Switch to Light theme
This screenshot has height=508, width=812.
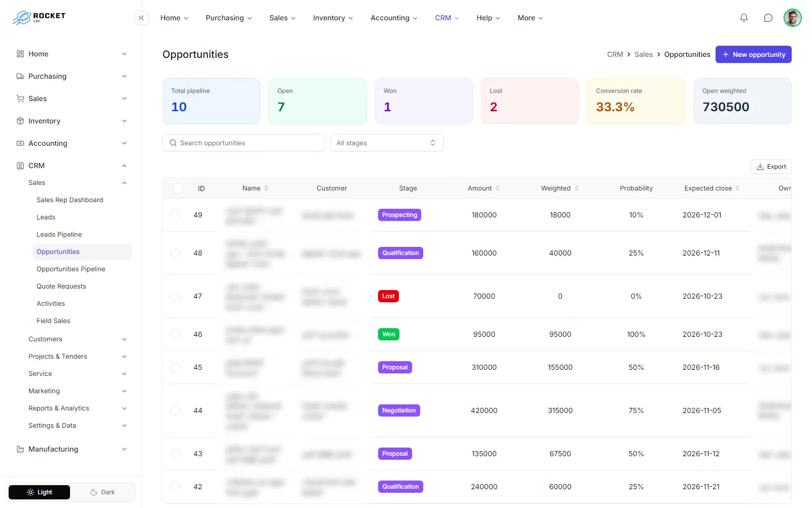tap(40, 492)
